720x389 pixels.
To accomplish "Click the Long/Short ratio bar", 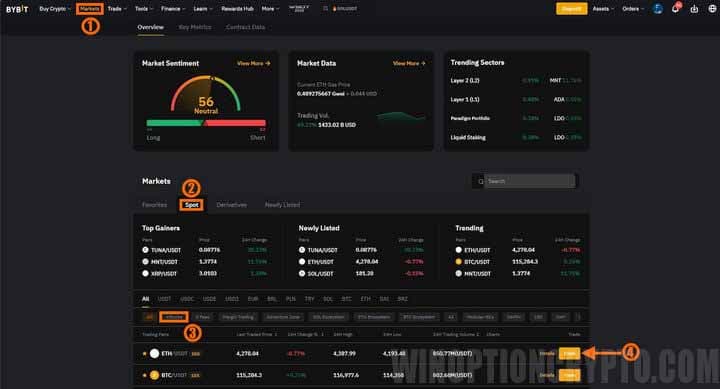I will click(206, 123).
